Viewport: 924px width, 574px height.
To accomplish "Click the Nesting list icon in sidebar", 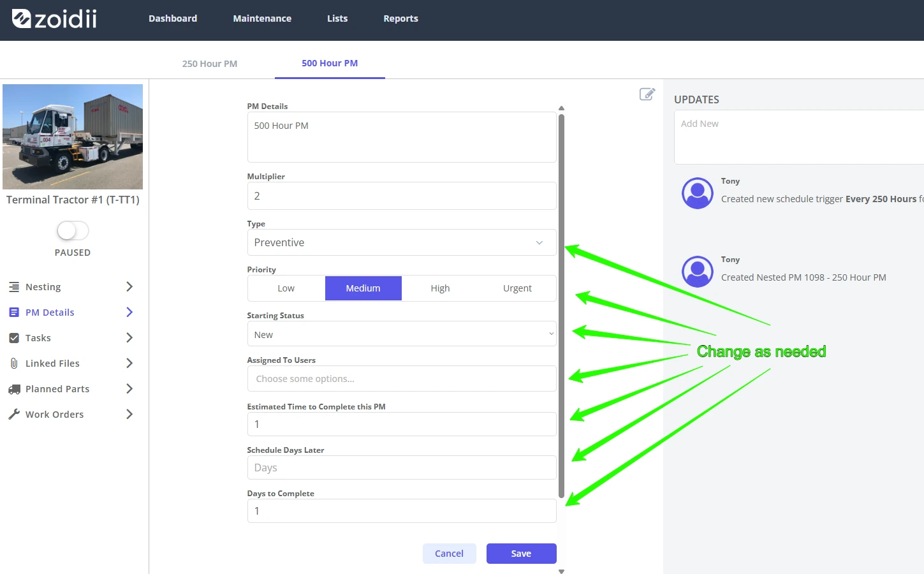I will 14,287.
